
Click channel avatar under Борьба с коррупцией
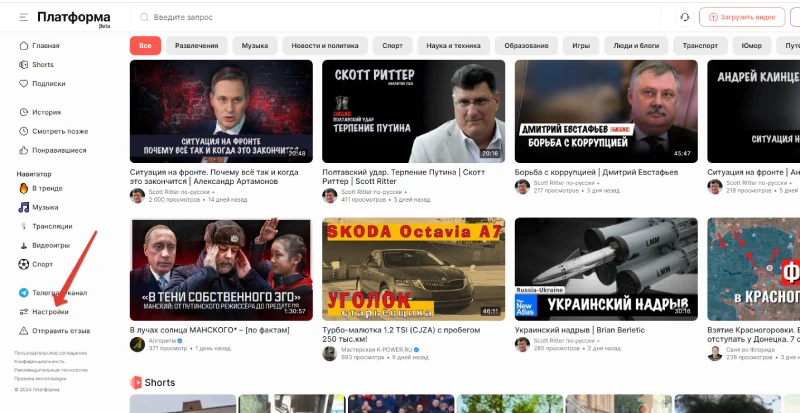522,186
